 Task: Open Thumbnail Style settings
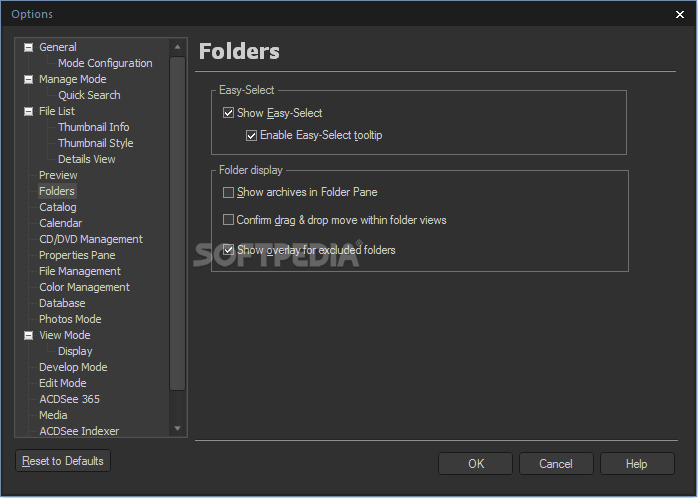(95, 143)
